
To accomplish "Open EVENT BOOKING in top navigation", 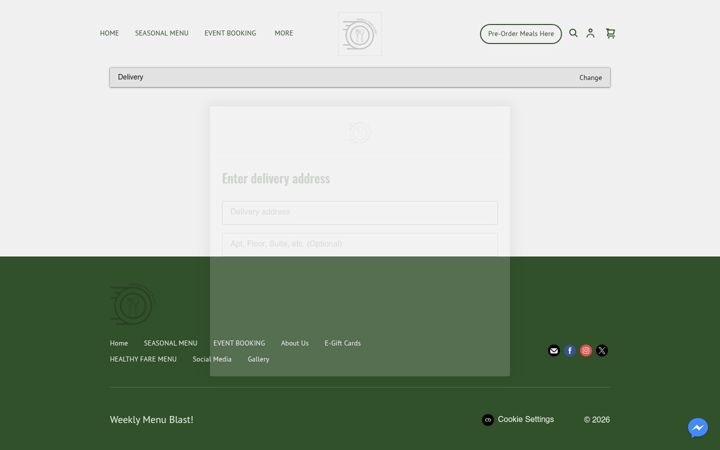I will (x=230, y=33).
